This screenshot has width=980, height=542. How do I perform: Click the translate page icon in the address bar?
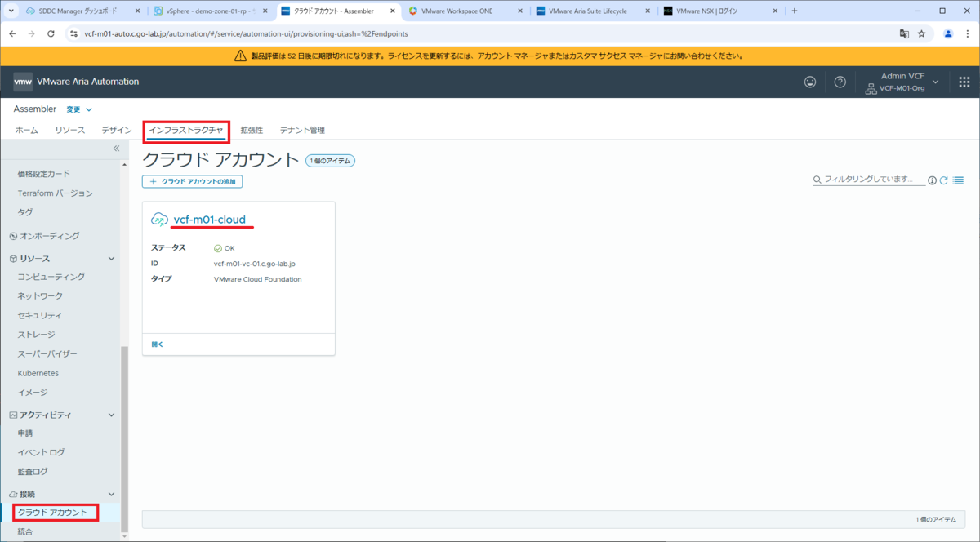point(904,33)
